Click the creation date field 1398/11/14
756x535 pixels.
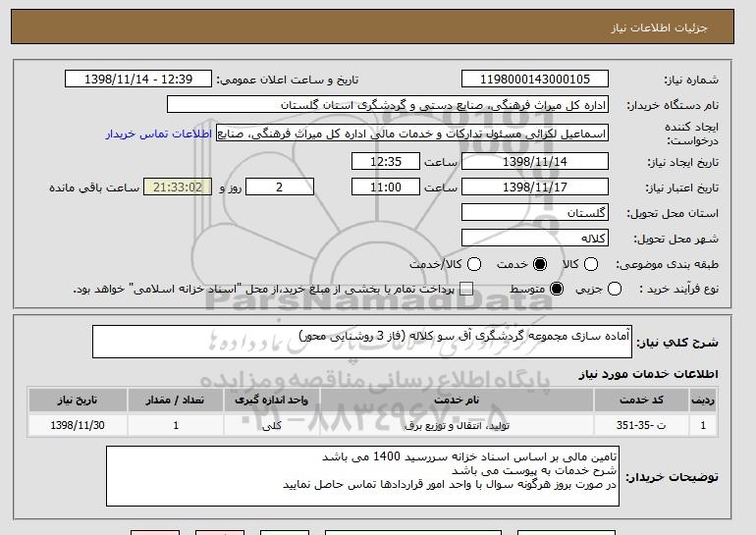click(x=535, y=161)
